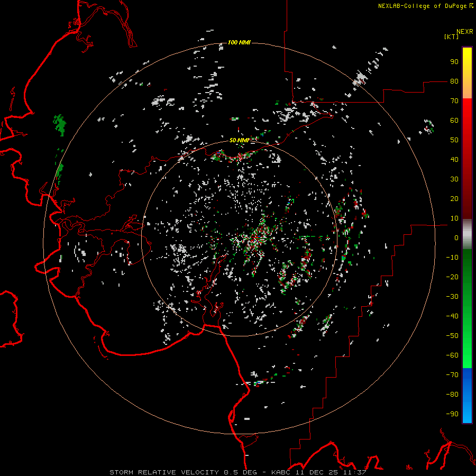Select the -10 value on the velocity scale
The image size is (476, 476).
click(x=452, y=258)
